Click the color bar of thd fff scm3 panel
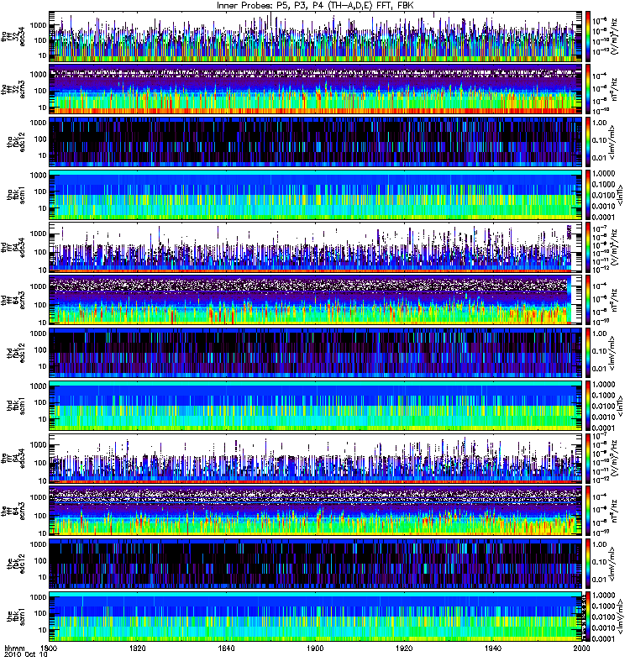This screenshot has width=630, height=672. click(587, 300)
